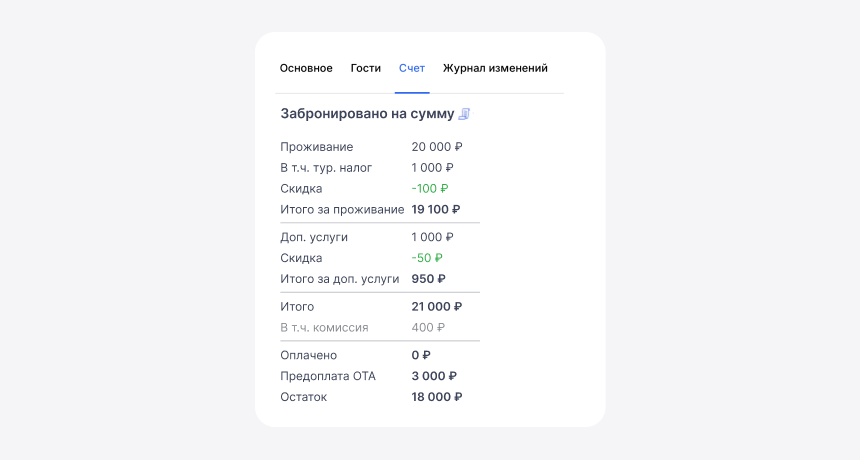
Task: Click the invoice icon beside Забронировано на сумму
Action: click(464, 114)
